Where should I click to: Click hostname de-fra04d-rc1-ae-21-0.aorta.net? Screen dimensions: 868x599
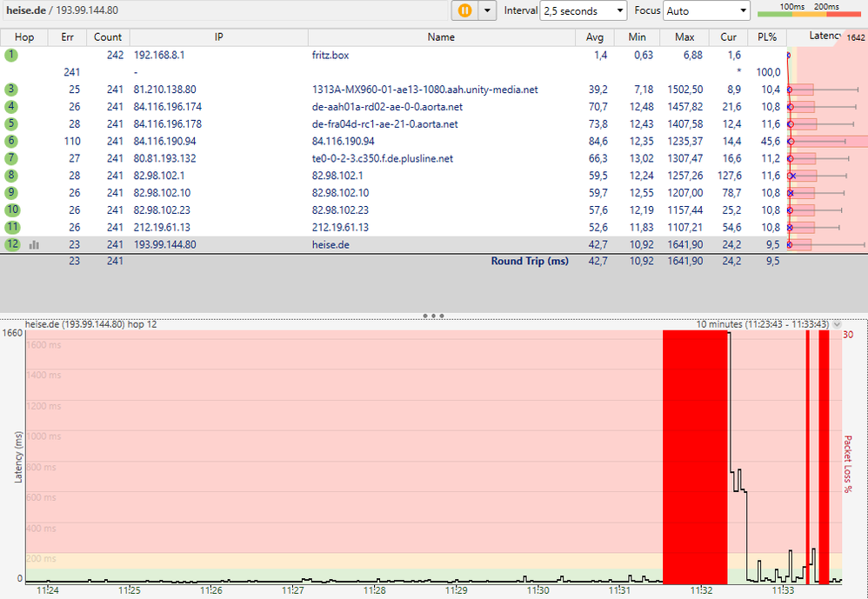coord(384,124)
